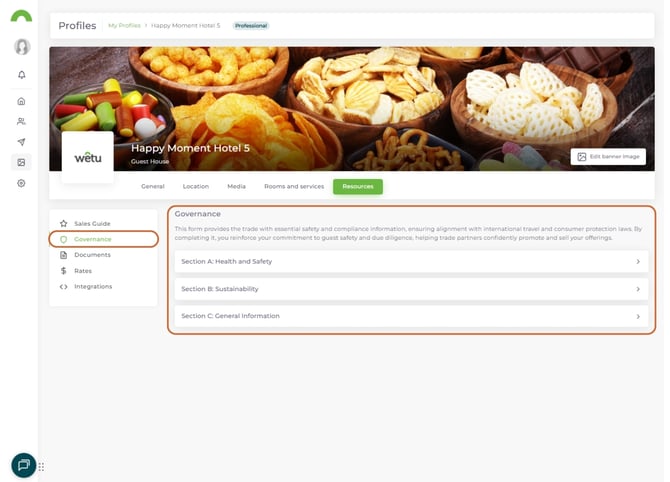
Task: Select the paper plane send icon
Action: [x=21, y=142]
